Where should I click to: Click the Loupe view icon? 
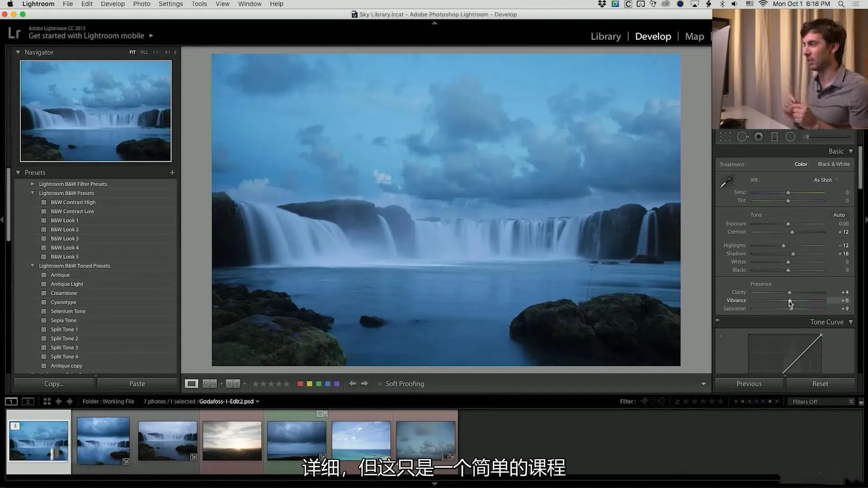tap(191, 384)
